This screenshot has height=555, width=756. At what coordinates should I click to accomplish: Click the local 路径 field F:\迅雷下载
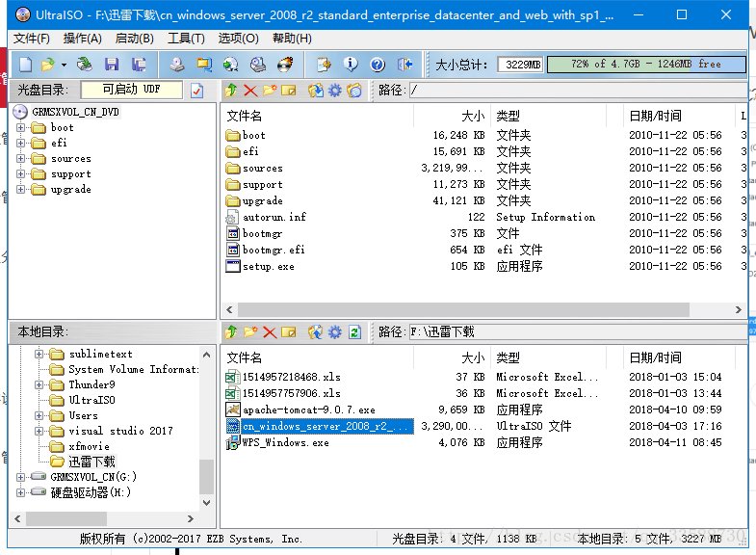pyautogui.click(x=578, y=332)
